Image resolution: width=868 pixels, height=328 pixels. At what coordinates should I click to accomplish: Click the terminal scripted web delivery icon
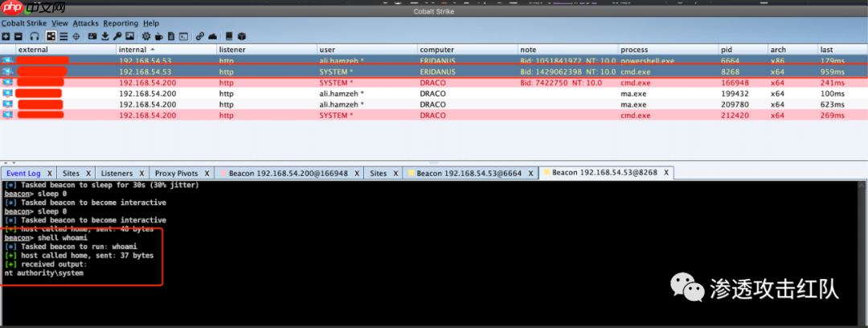click(x=183, y=36)
